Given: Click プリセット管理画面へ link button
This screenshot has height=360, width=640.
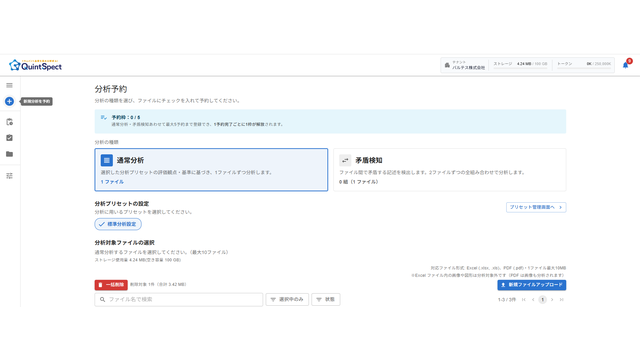Looking at the screenshot, I should 536,207.
